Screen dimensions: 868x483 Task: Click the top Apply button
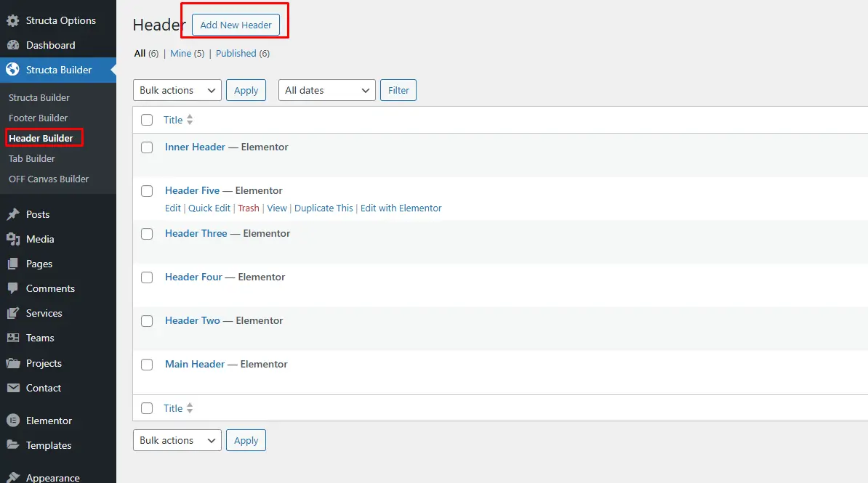tap(246, 90)
